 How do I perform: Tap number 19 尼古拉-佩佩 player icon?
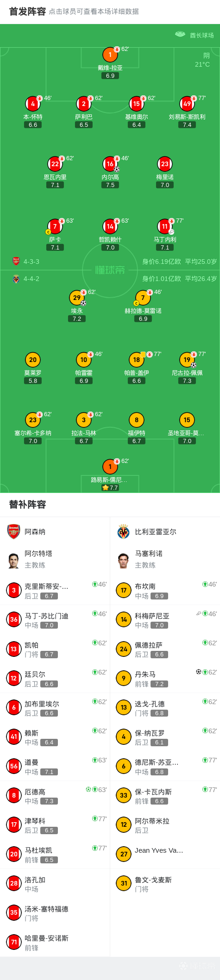187,360
